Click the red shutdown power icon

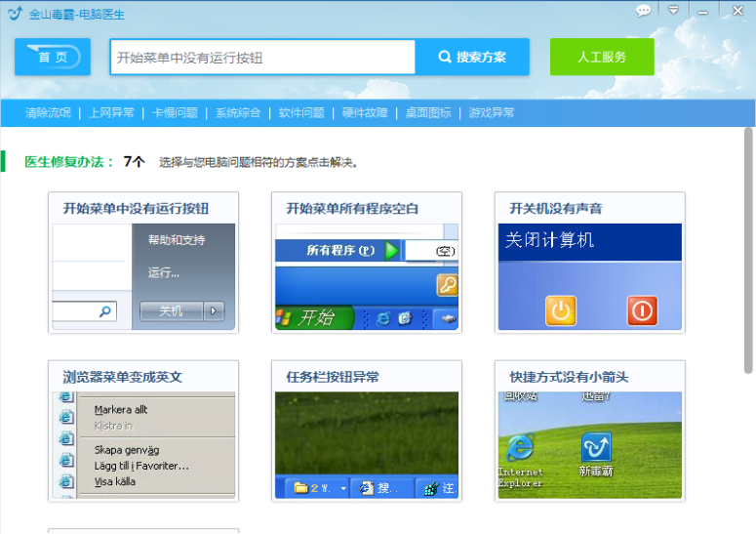[642, 310]
